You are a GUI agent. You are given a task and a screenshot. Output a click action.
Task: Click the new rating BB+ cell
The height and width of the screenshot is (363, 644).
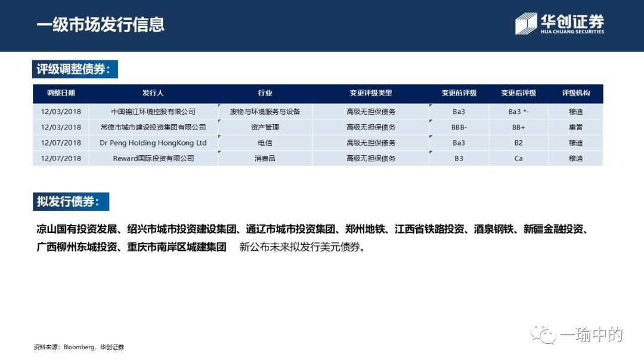(518, 127)
